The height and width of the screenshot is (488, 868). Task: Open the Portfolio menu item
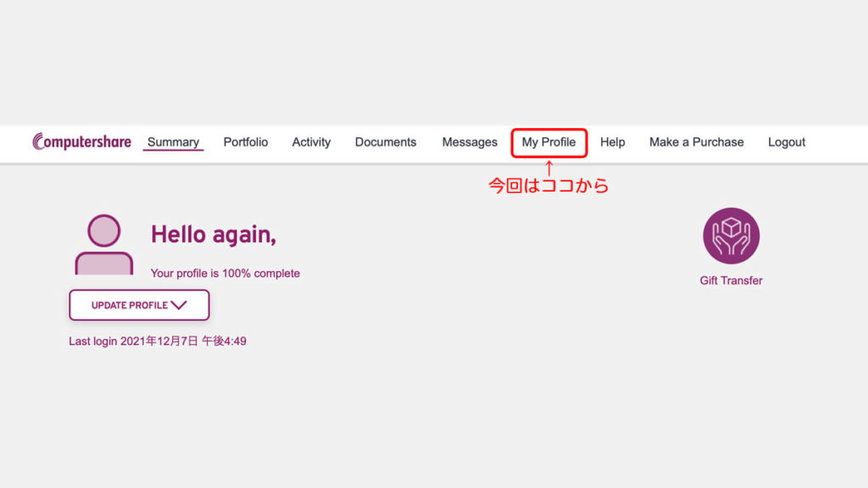pos(246,142)
